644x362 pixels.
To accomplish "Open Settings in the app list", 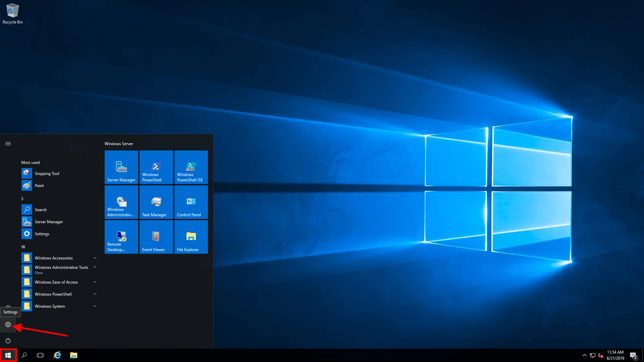I will point(60,234).
